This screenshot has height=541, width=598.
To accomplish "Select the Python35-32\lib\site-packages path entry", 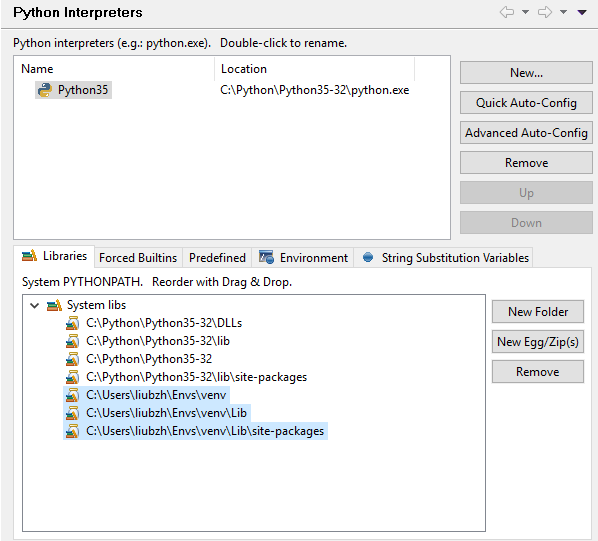I will (196, 377).
